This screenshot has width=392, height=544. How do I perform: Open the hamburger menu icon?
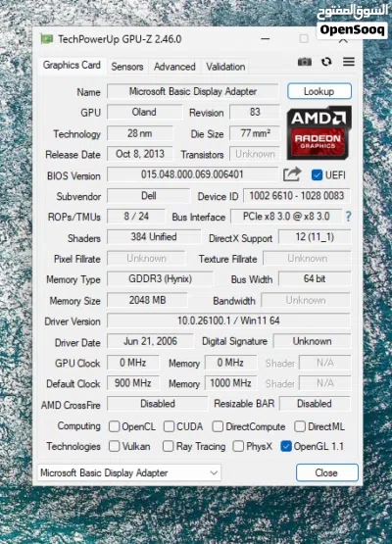tap(349, 62)
